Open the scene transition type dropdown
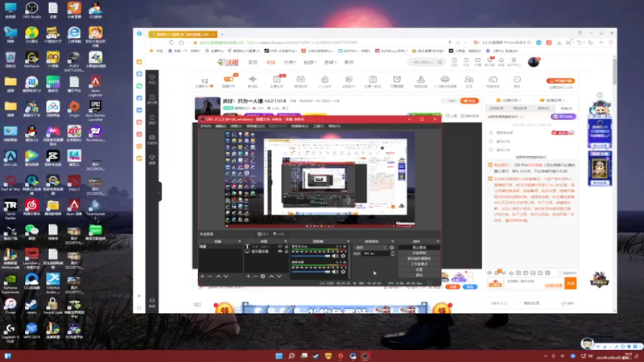Viewport: 644px width, 362px height. point(371,248)
